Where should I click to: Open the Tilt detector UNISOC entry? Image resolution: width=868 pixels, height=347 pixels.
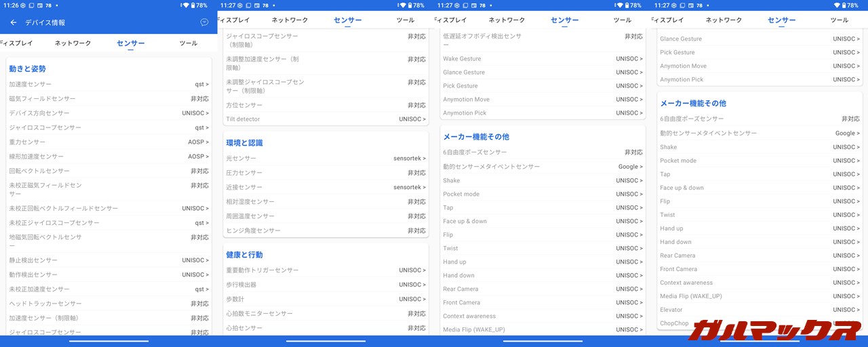(x=325, y=119)
